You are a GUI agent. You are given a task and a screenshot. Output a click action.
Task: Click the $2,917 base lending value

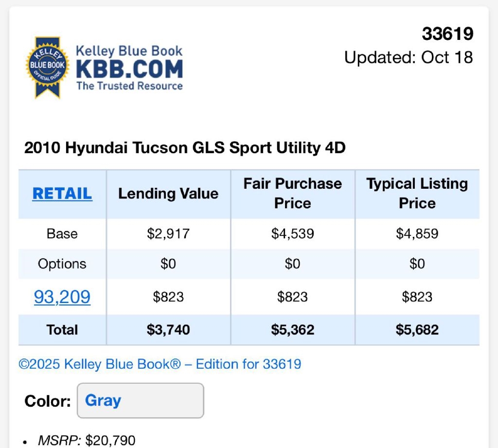(168, 233)
